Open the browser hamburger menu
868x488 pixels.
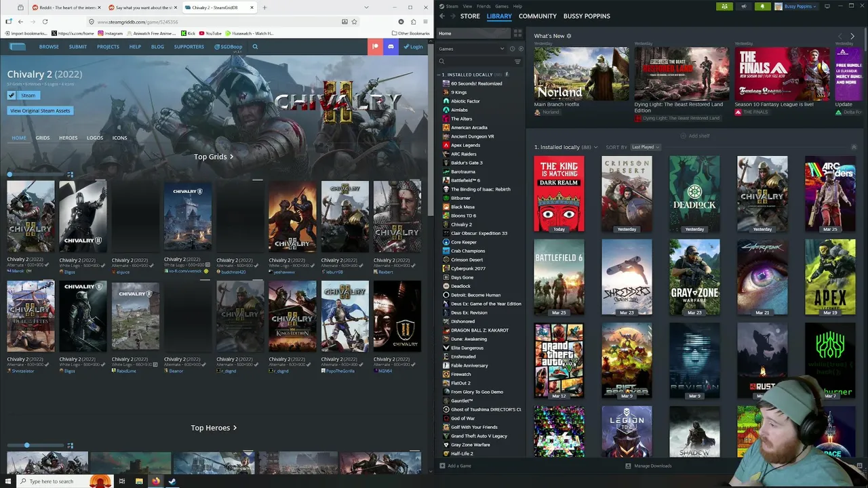[425, 22]
